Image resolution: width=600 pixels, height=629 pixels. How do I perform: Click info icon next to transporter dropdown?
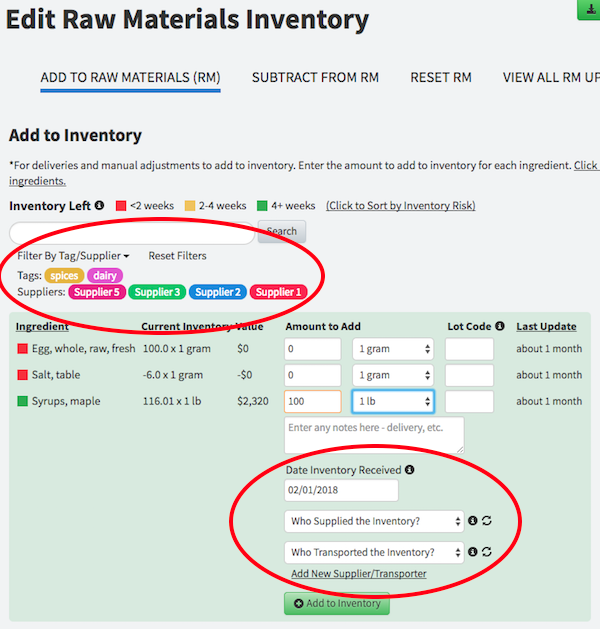[473, 552]
